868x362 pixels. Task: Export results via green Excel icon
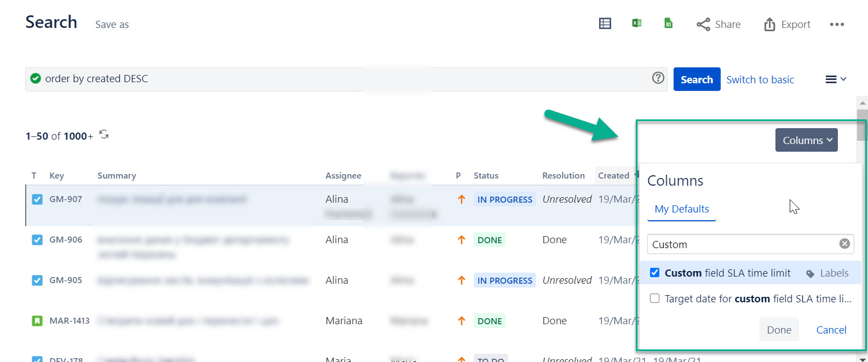[636, 23]
